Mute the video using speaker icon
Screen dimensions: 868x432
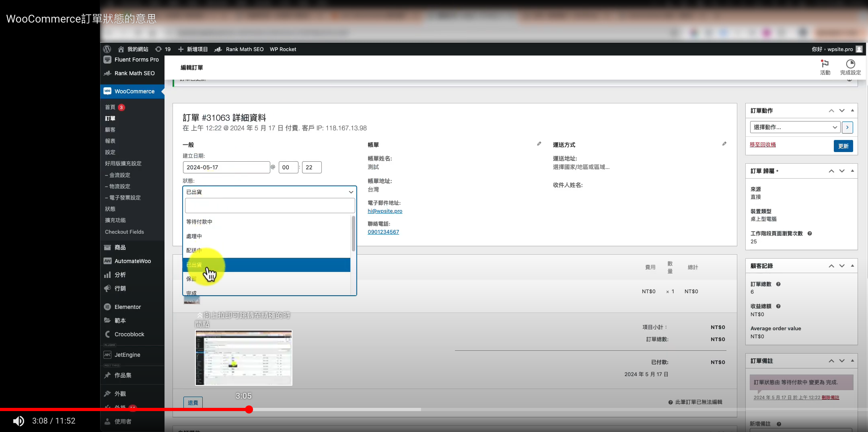pos(19,421)
